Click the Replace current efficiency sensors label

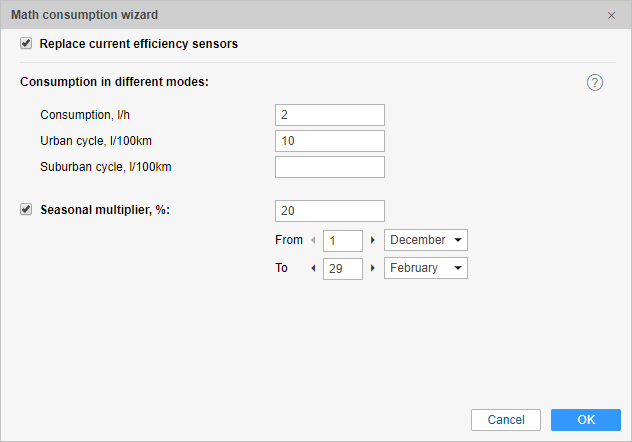coord(138,44)
